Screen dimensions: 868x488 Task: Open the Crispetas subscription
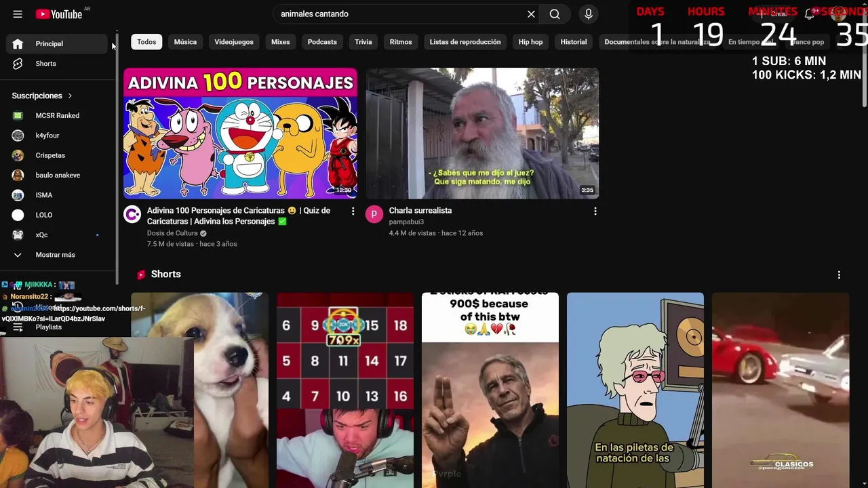pyautogui.click(x=57, y=155)
